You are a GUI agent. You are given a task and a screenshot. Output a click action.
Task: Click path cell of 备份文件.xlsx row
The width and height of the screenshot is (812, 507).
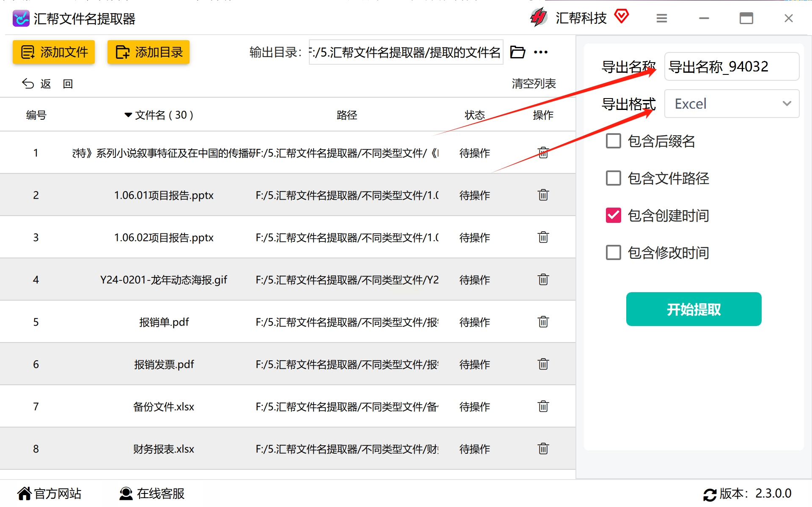(347, 406)
